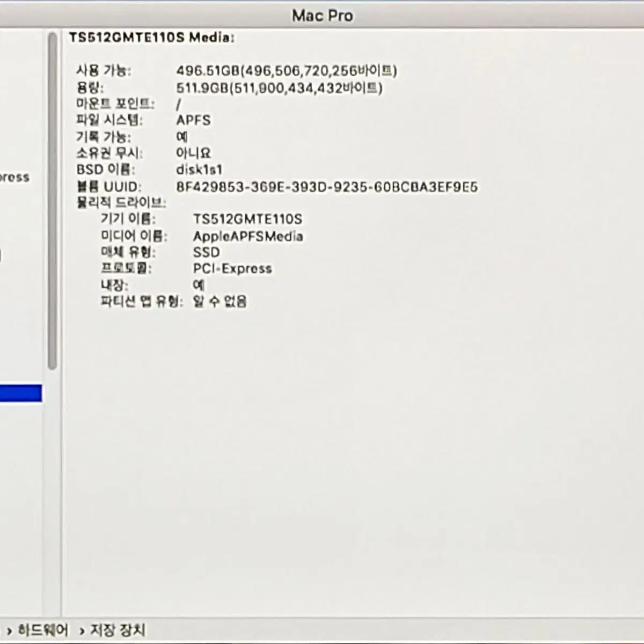Click the sidebar vertical scrollbar

[x=52, y=201]
